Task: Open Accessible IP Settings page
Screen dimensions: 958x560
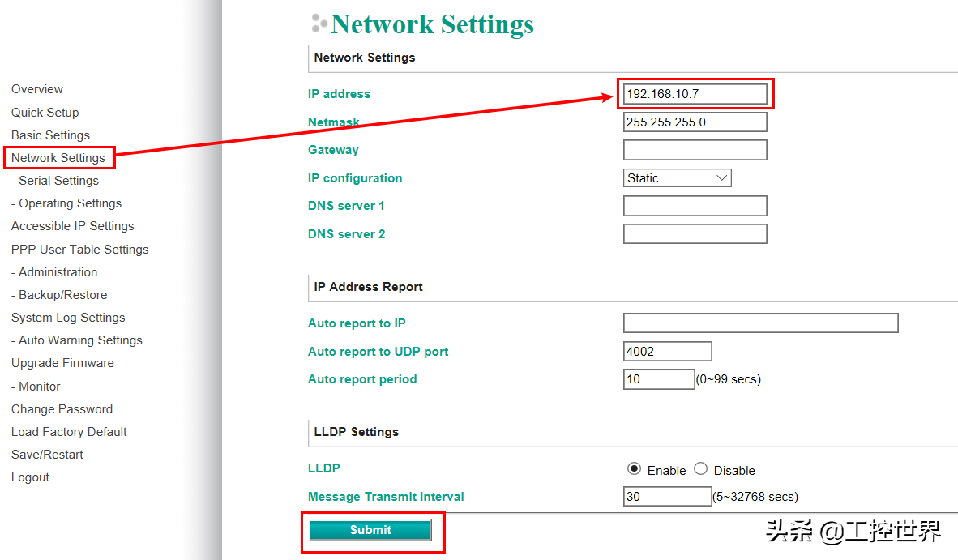Action: pos(73,226)
